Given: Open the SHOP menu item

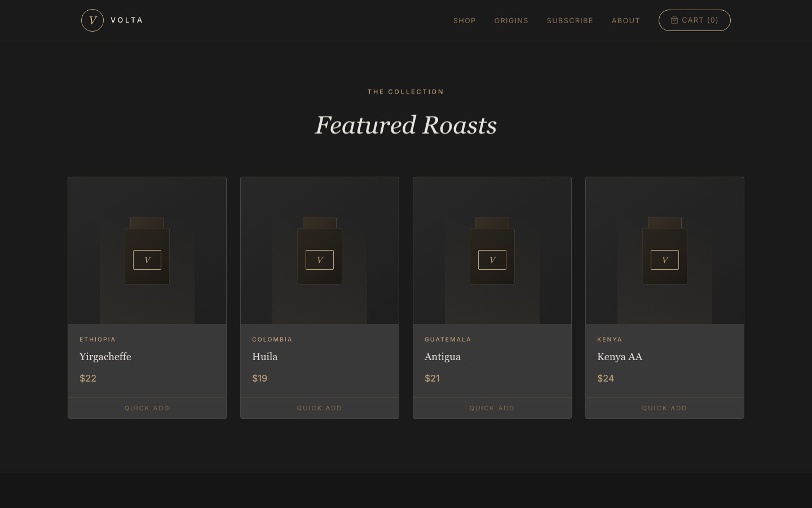Looking at the screenshot, I should (464, 20).
